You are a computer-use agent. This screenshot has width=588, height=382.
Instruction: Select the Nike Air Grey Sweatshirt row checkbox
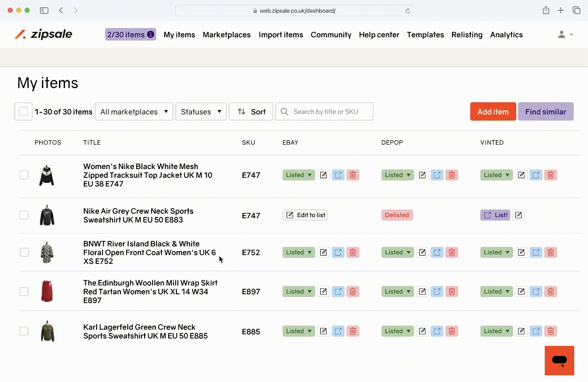click(x=24, y=215)
